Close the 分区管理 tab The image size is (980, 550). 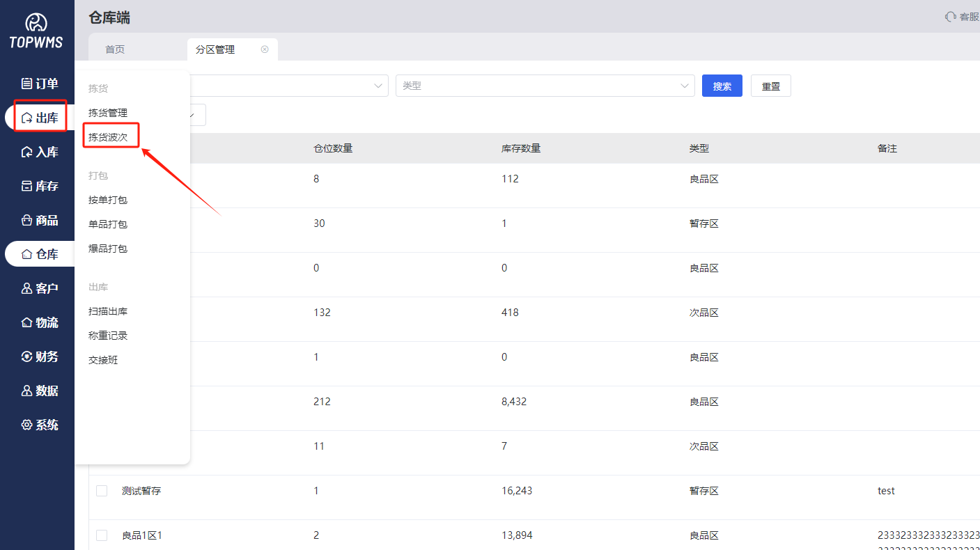265,49
